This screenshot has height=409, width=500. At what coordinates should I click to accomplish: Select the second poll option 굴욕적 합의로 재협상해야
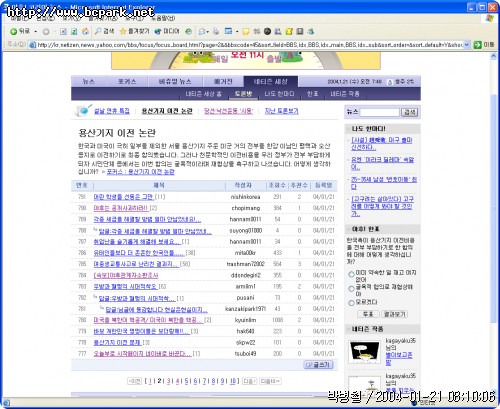351,289
